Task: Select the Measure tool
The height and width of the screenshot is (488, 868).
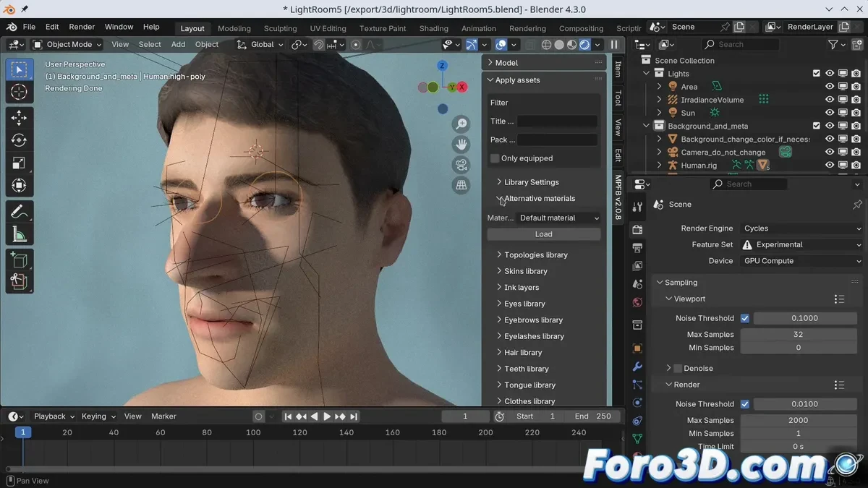Action: 20,234
